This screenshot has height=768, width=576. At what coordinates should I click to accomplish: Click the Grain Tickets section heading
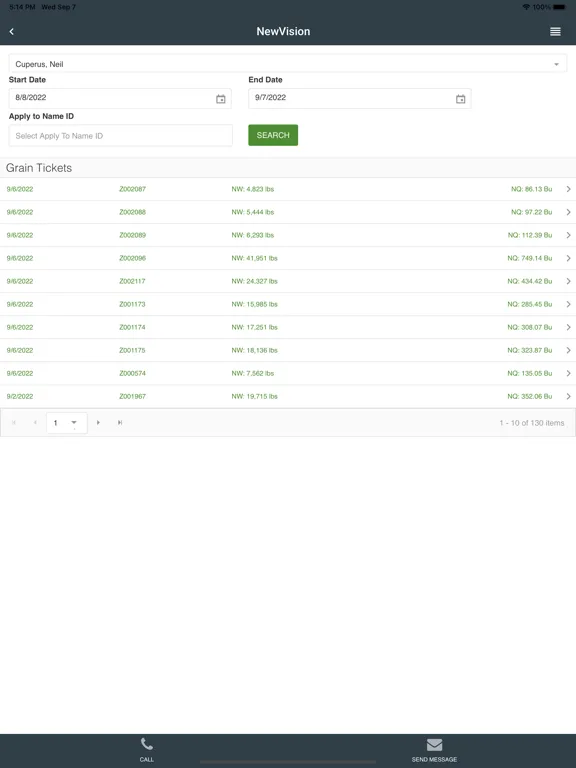(39, 168)
